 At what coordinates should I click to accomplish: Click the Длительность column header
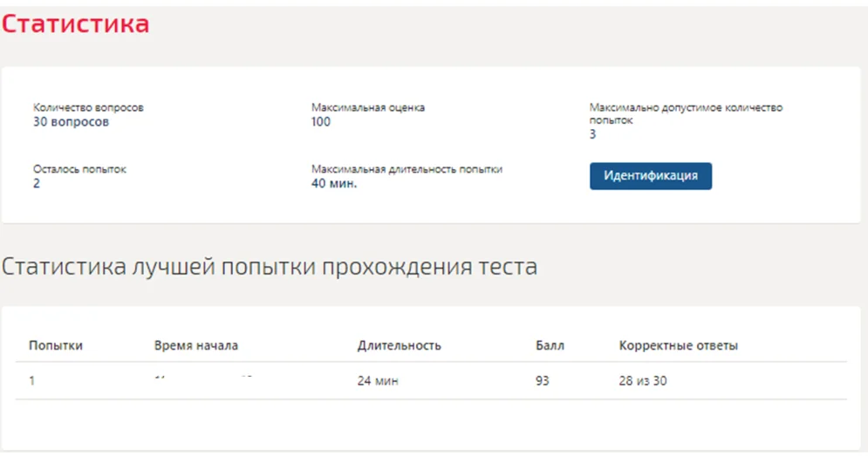tap(400, 346)
